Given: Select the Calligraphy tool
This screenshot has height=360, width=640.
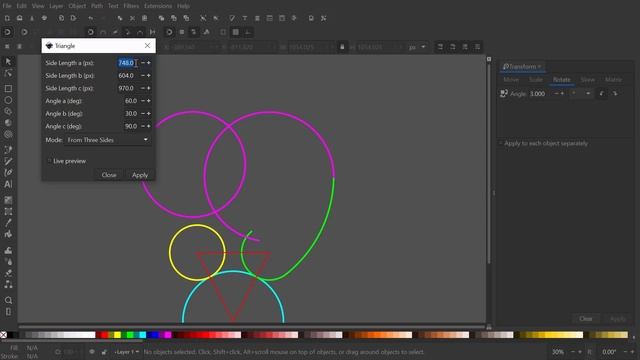Looking at the screenshot, I should pos(8,173).
